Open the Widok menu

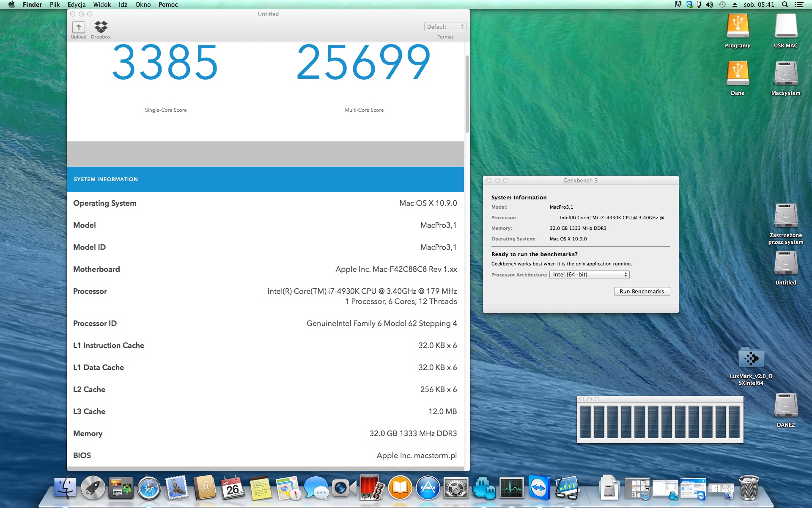tap(102, 5)
